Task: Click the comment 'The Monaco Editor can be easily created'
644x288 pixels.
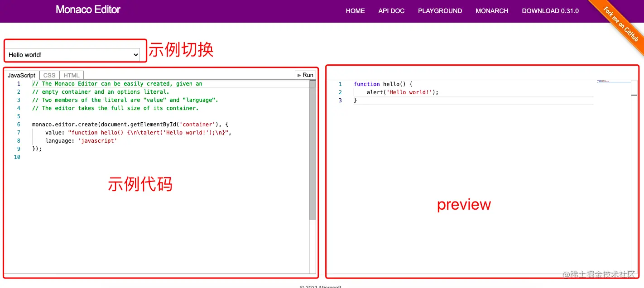Action: coord(117,84)
